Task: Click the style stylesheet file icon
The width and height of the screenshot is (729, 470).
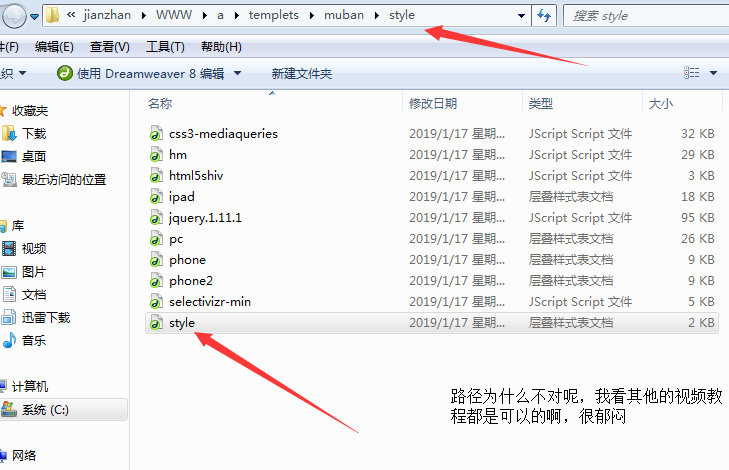Action: pyautogui.click(x=156, y=323)
